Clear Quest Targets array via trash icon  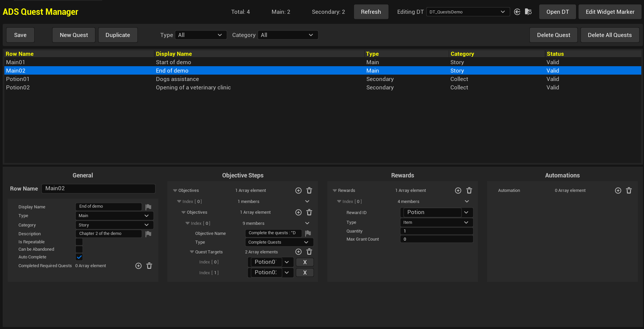(309, 252)
